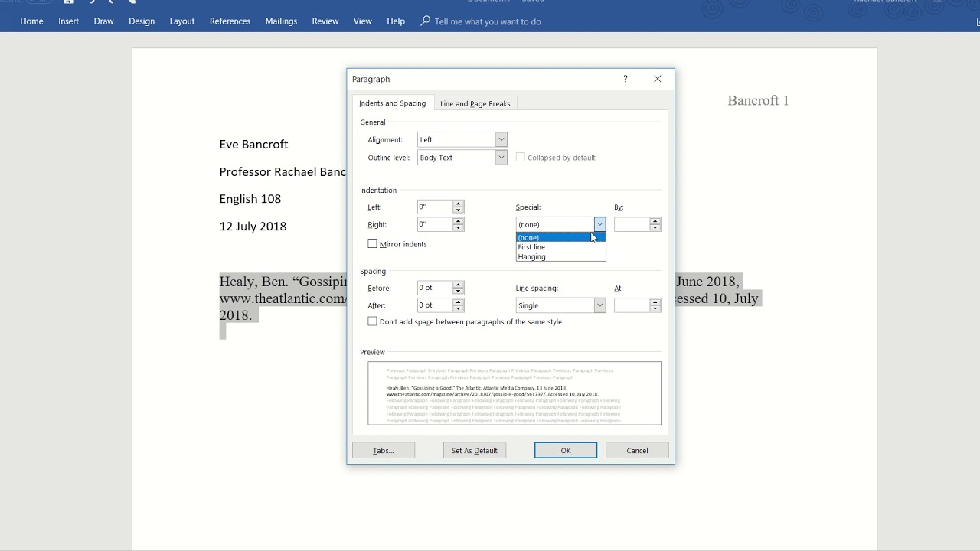Click the Eve Bancroft line in the document

pyautogui.click(x=254, y=145)
